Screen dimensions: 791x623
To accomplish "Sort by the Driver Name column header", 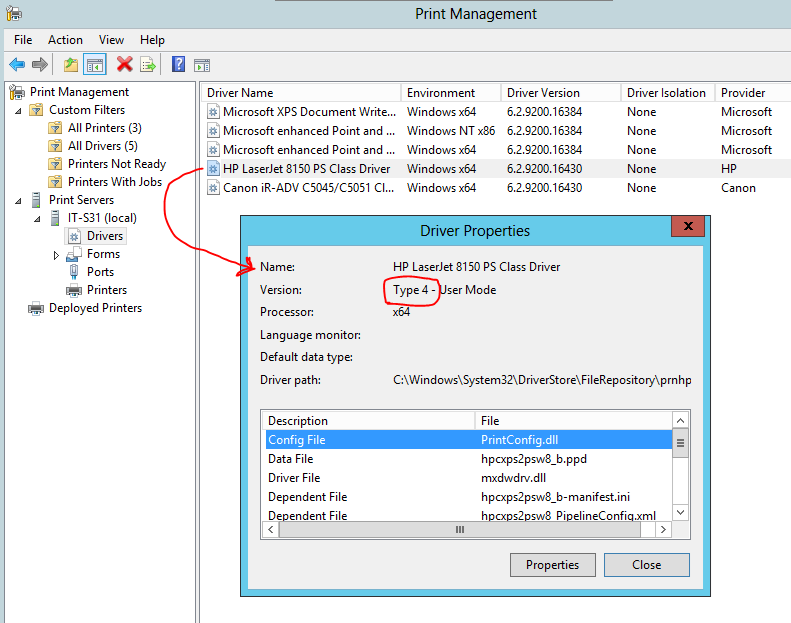I will coord(301,93).
